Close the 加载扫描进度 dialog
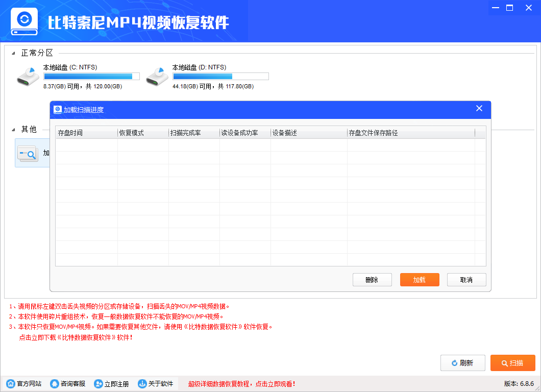Image resolution: width=541 pixels, height=392 pixels. tap(479, 109)
